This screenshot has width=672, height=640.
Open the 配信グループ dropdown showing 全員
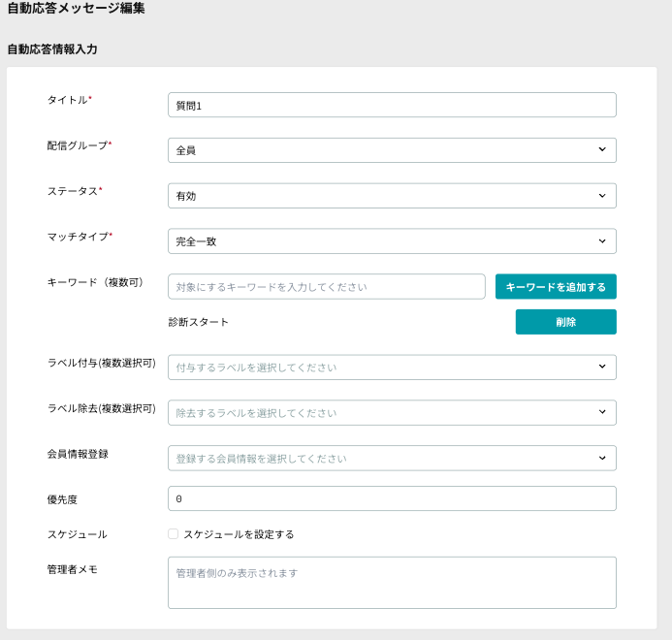click(392, 150)
